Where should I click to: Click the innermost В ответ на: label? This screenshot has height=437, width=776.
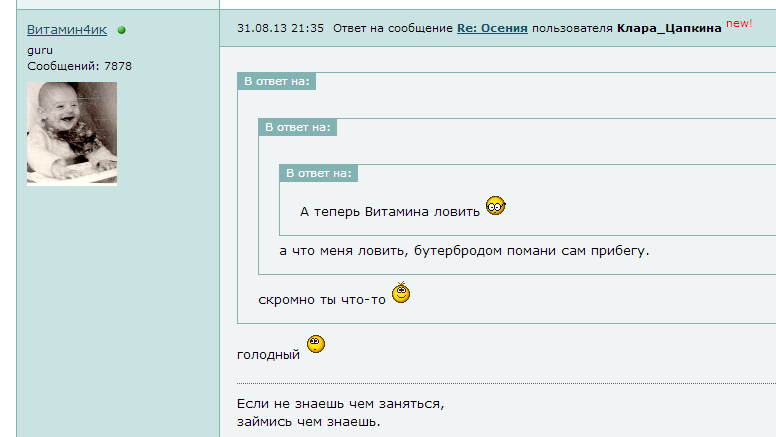click(x=319, y=173)
